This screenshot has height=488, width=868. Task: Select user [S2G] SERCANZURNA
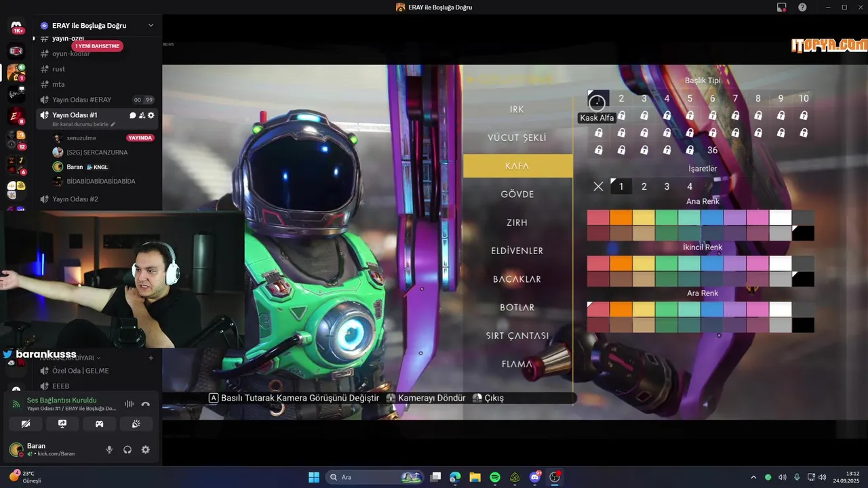[x=97, y=152]
